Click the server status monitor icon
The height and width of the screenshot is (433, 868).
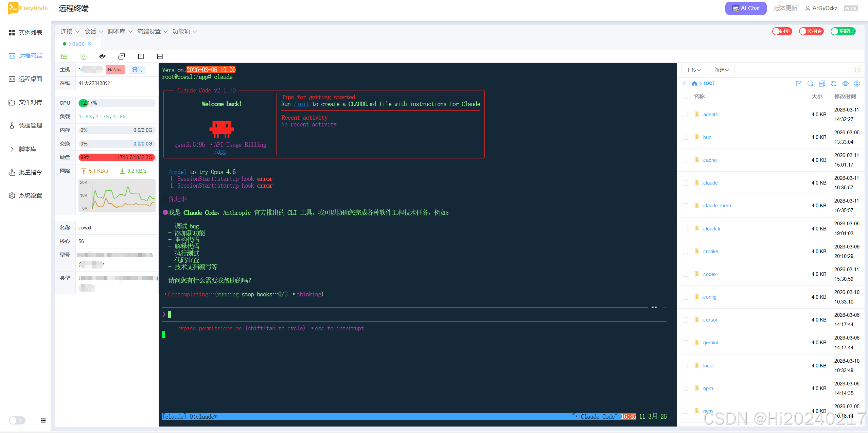tap(64, 56)
